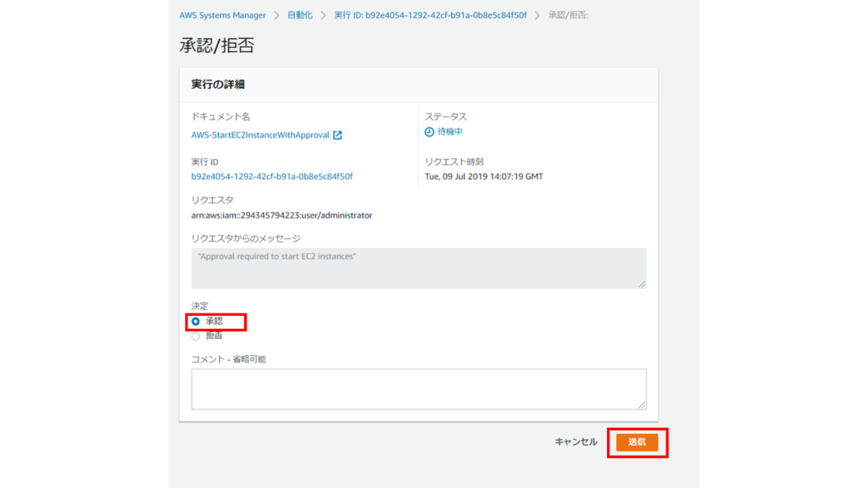This screenshot has height=488, width=868.
Task: Go to AWS Systems Manager breadcrumb
Action: coord(222,15)
